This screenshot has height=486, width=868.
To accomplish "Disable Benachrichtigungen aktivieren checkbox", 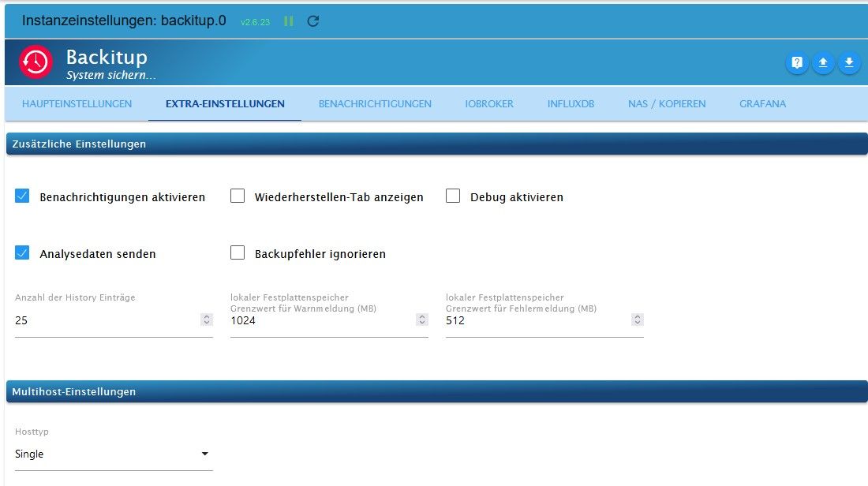I will tap(22, 196).
